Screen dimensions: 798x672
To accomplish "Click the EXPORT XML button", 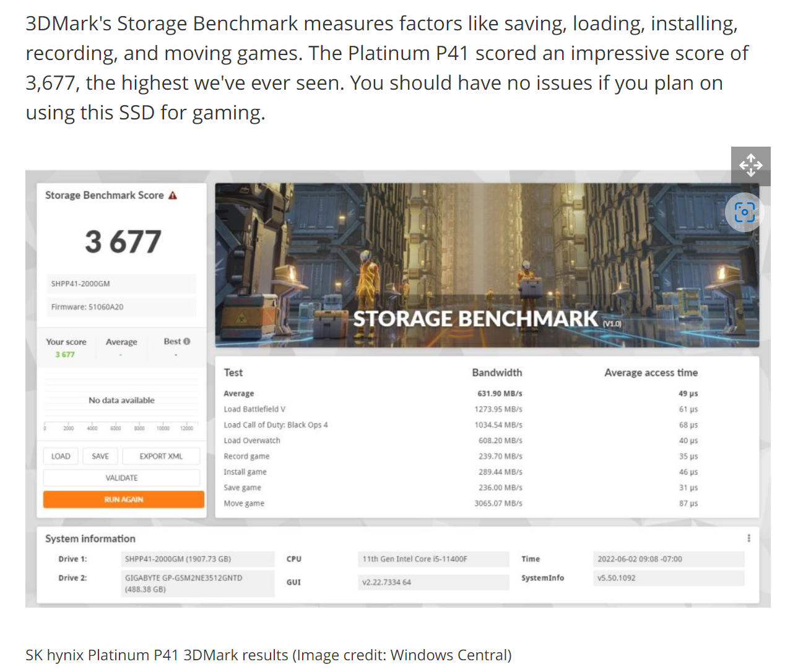I will (161, 457).
